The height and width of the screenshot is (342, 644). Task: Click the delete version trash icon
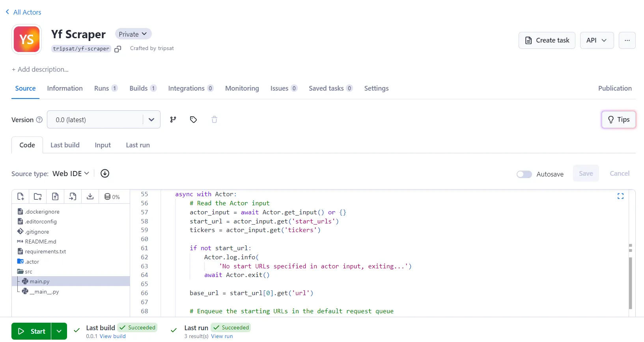(214, 119)
